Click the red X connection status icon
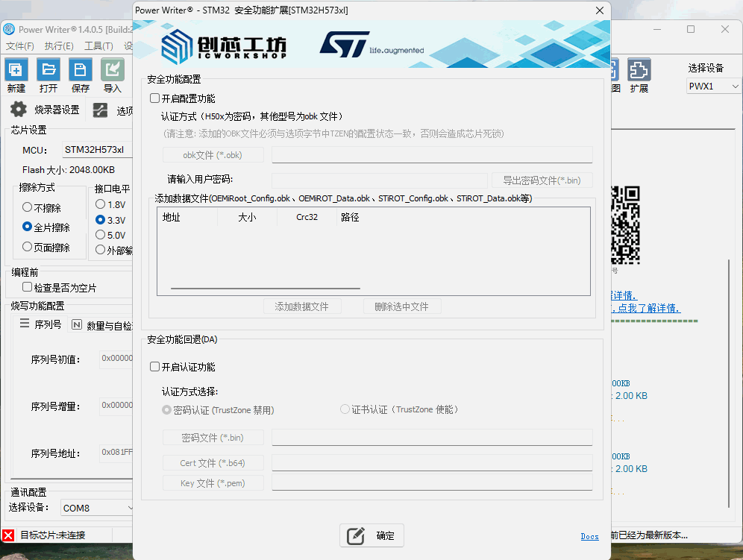 coord(9,535)
